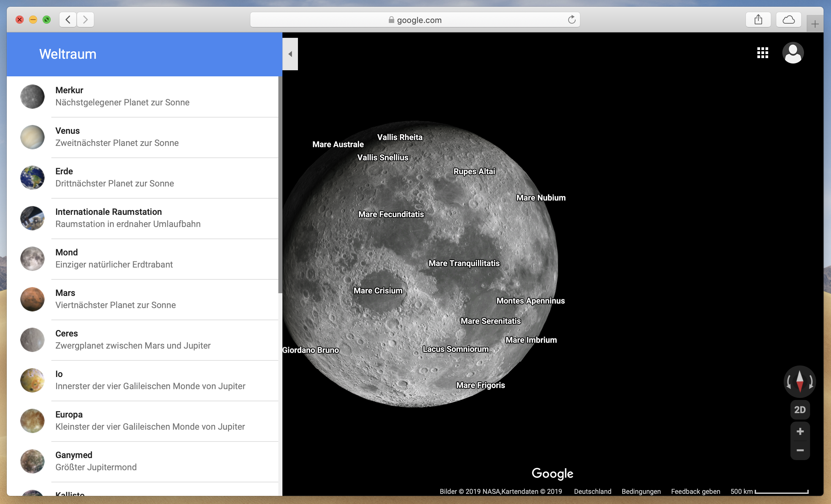Click the Ceres thumbnail image

click(32, 340)
